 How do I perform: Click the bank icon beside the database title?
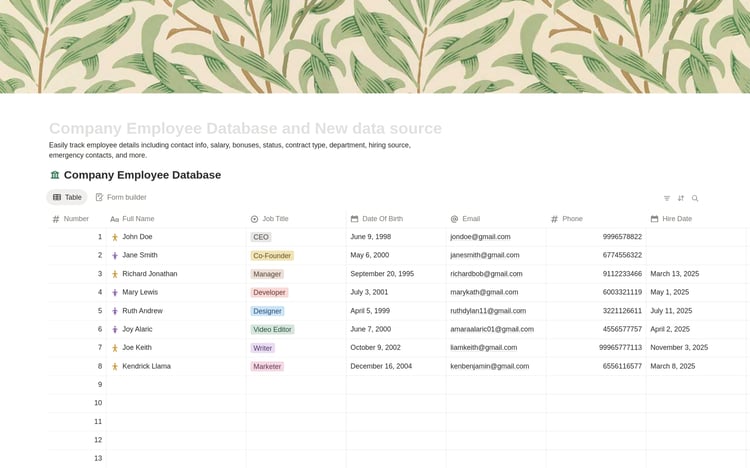55,175
